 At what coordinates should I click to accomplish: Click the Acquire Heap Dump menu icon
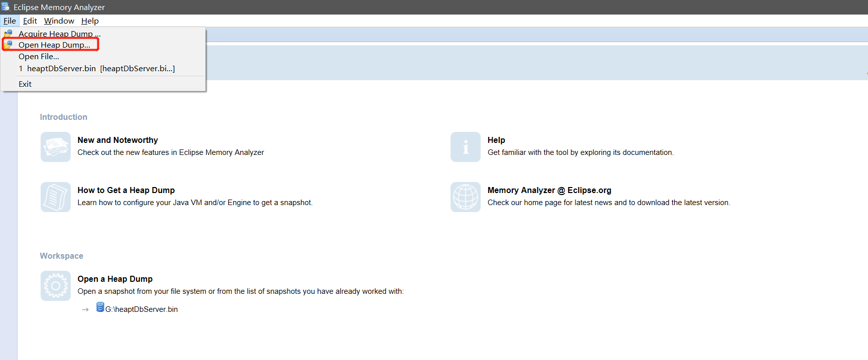click(8, 34)
